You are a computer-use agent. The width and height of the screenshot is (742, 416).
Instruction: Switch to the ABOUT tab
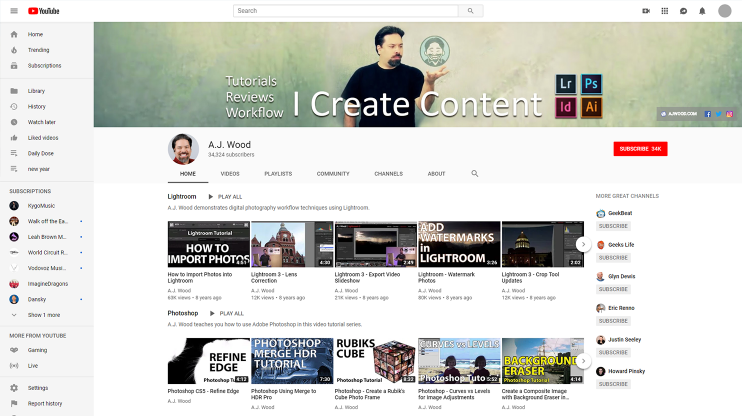(x=436, y=174)
